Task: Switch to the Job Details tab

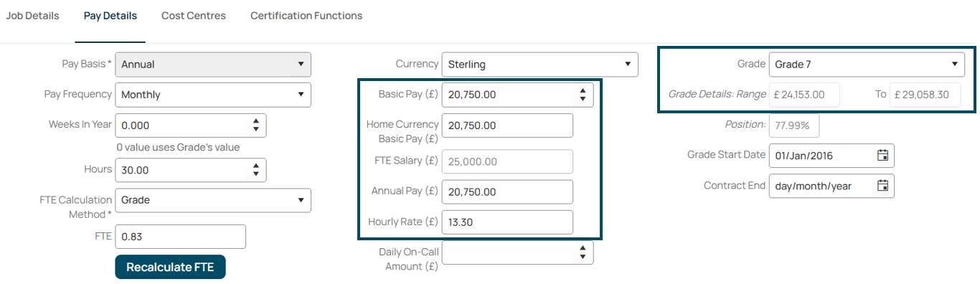Action: (33, 16)
